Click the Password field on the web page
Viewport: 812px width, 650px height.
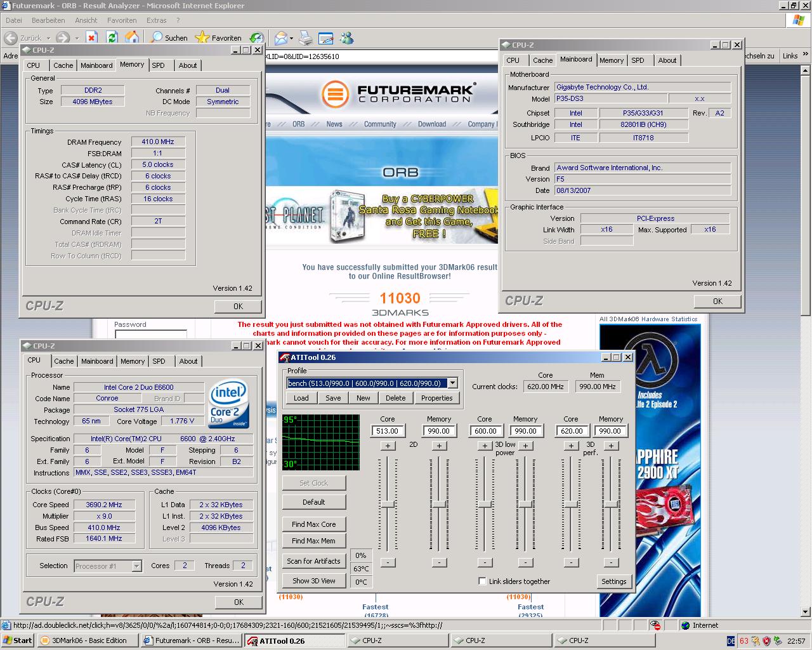click(x=150, y=334)
